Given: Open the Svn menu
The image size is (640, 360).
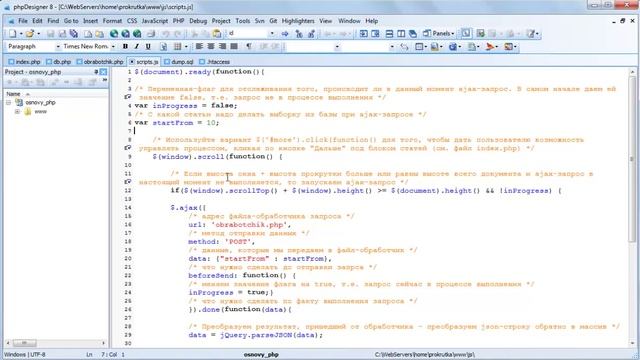Looking at the screenshot, I should coord(260,21).
